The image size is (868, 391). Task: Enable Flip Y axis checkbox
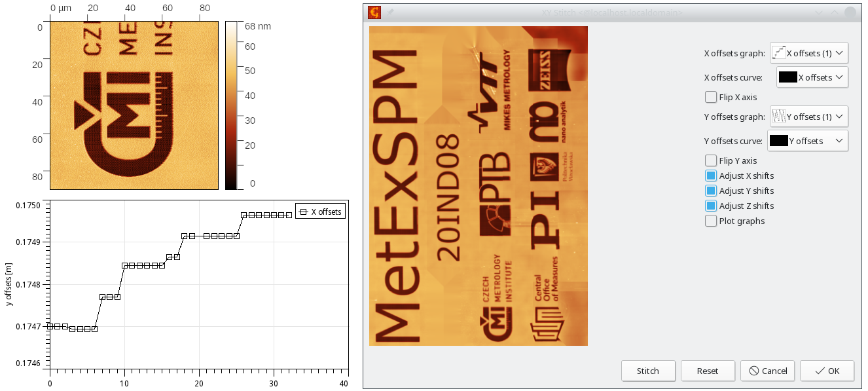711,160
